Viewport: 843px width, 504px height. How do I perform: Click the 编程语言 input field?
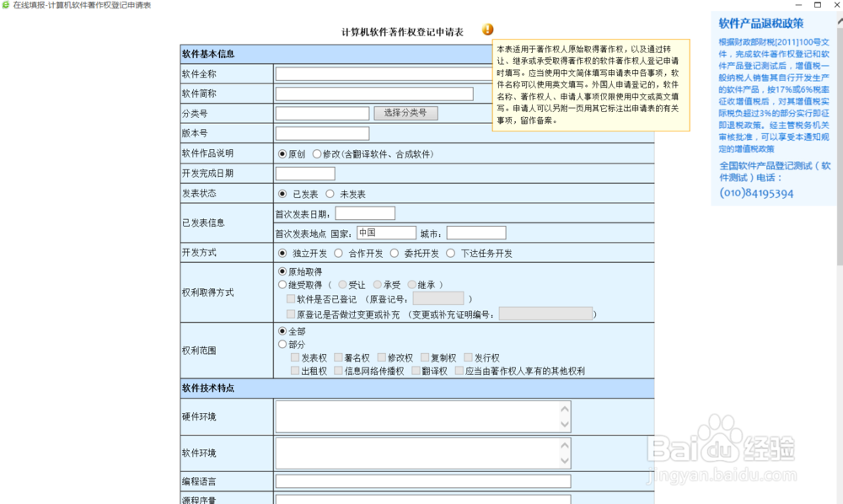tap(423, 481)
